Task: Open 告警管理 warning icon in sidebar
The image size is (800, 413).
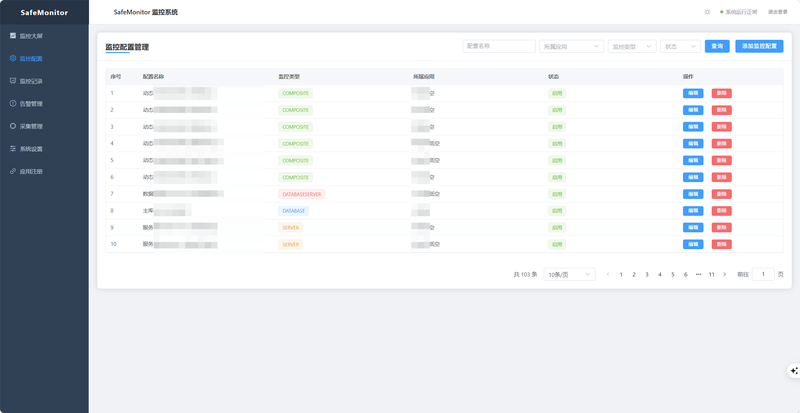Action: tap(13, 104)
